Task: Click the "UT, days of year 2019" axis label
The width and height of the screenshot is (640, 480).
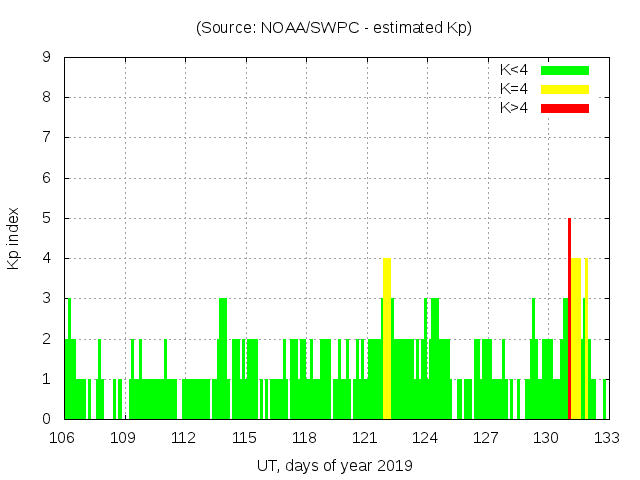Action: coord(334,465)
